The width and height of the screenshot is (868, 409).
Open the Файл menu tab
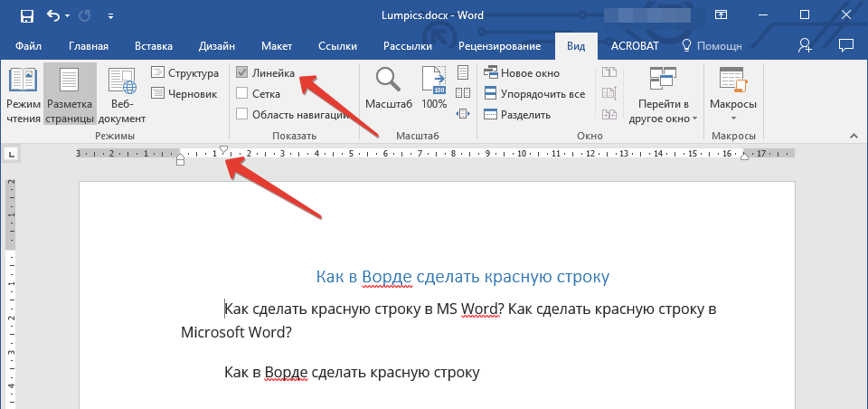click(28, 46)
